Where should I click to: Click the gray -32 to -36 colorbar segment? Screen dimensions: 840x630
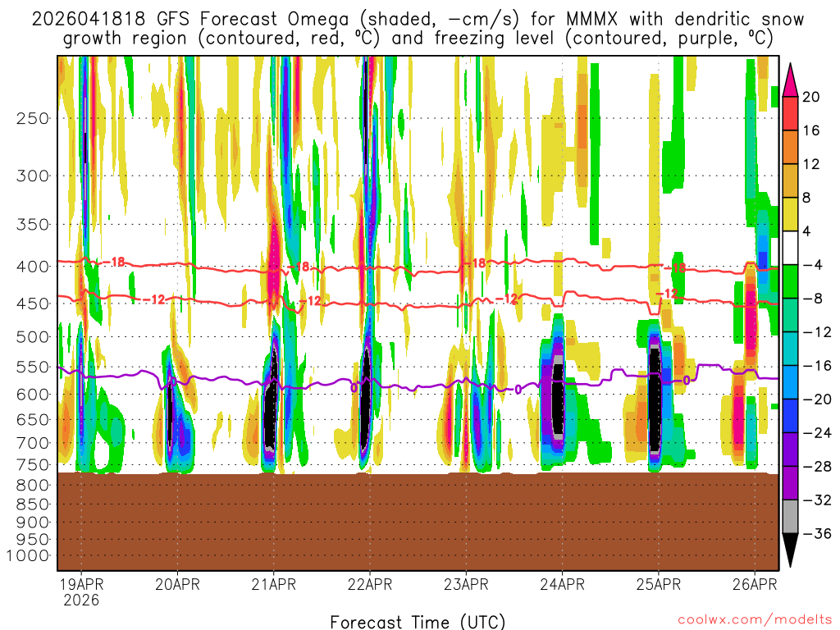point(791,516)
